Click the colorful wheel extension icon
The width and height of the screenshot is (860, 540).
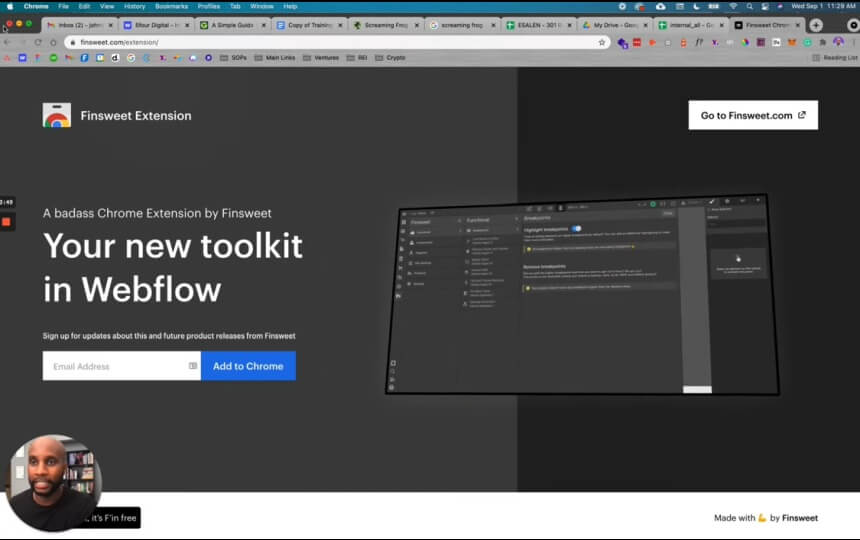click(745, 42)
